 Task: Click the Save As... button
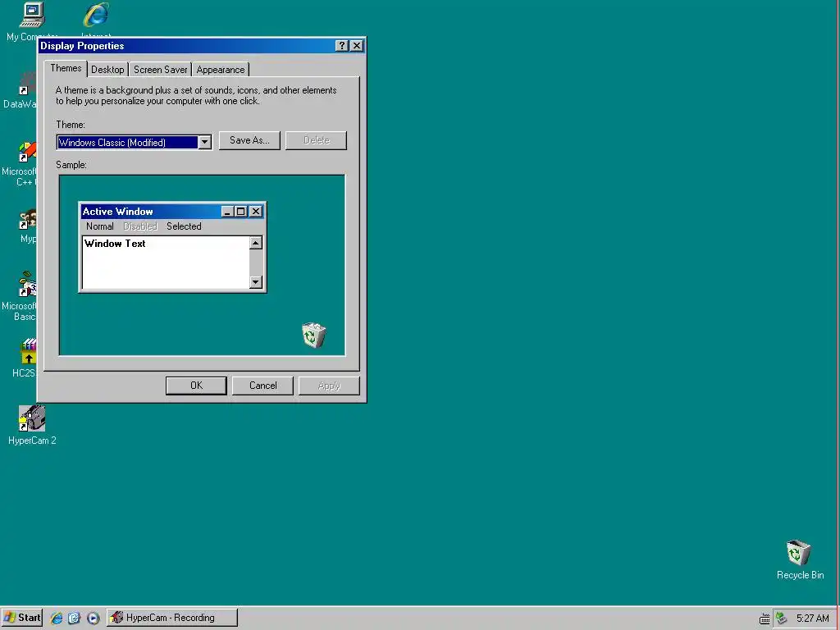[x=249, y=140]
